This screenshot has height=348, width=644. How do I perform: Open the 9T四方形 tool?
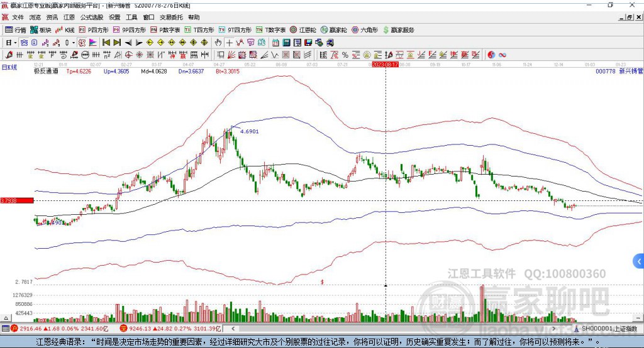pyautogui.click(x=235, y=30)
